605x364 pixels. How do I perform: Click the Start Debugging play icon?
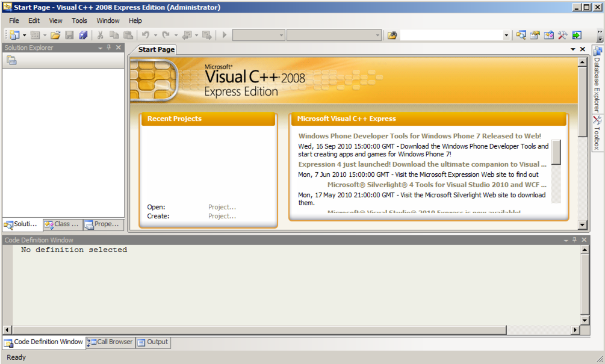pos(224,35)
